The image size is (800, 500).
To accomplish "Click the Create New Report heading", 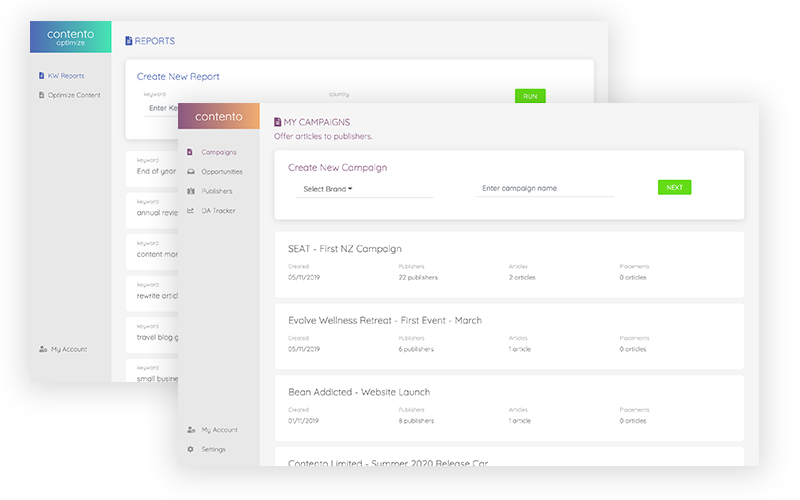I will point(178,77).
